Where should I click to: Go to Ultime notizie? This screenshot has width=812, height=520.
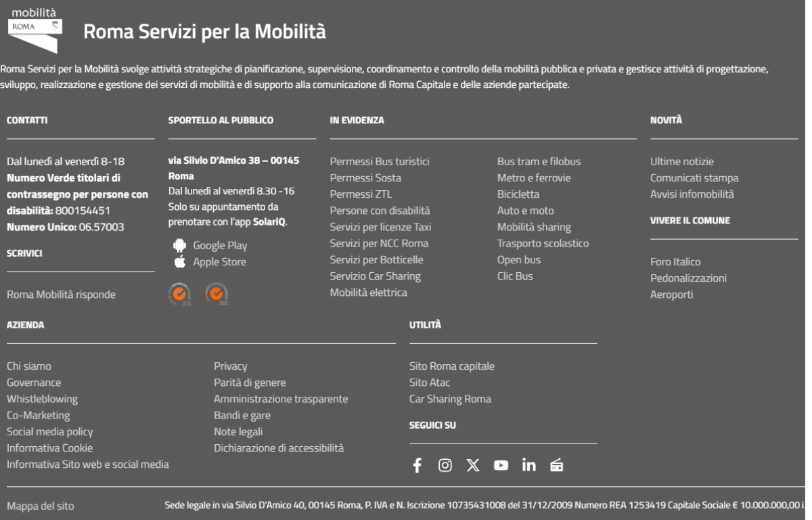click(x=682, y=162)
